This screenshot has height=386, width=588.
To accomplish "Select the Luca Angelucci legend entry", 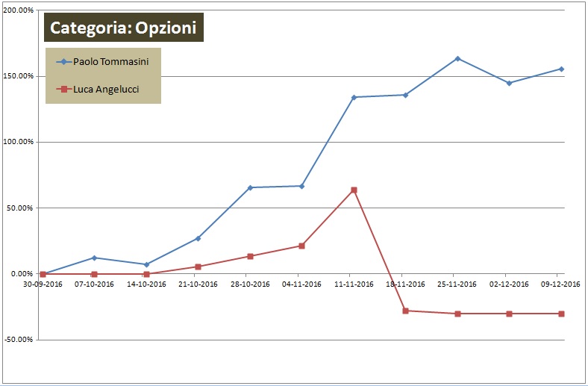I will pyautogui.click(x=98, y=90).
